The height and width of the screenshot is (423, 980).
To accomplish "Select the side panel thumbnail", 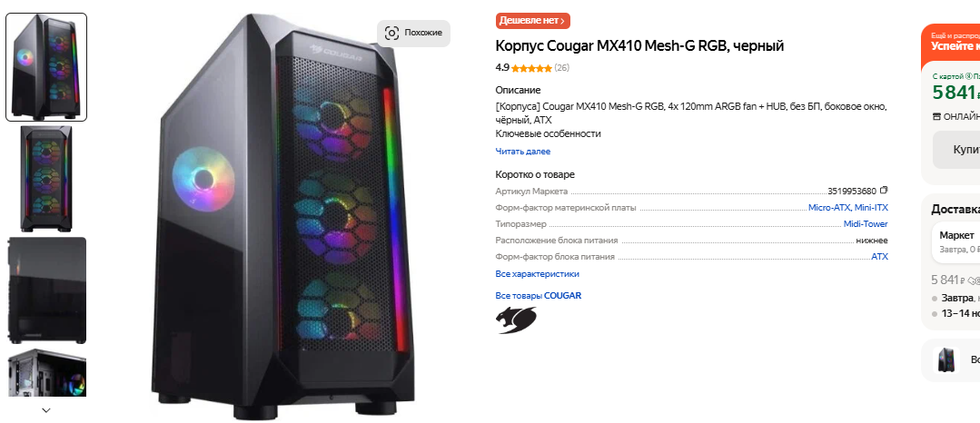I will coord(47,290).
